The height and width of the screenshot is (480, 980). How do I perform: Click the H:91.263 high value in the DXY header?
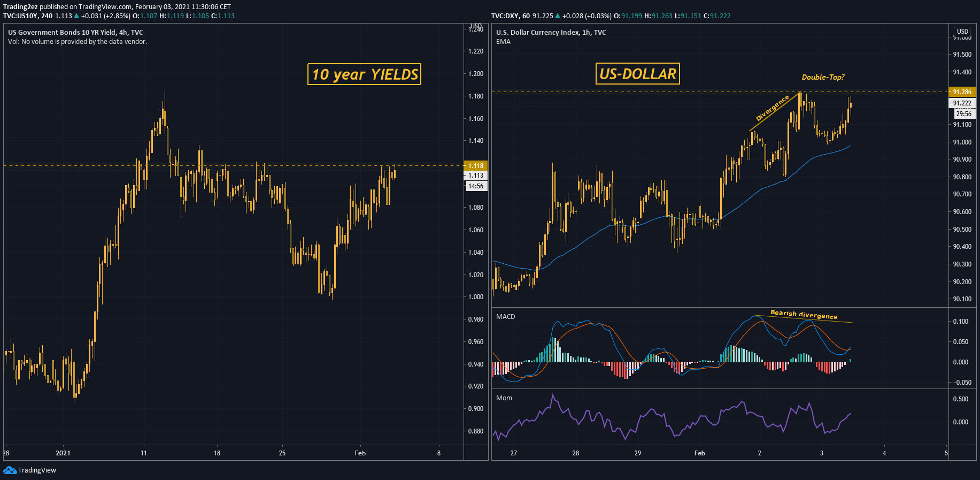tap(658, 16)
